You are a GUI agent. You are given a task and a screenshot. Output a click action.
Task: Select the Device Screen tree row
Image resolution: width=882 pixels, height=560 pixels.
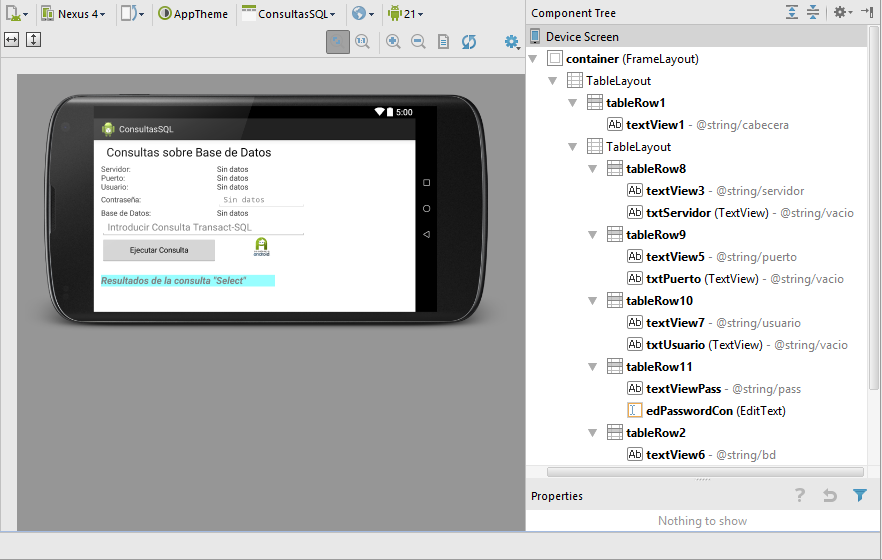point(697,37)
